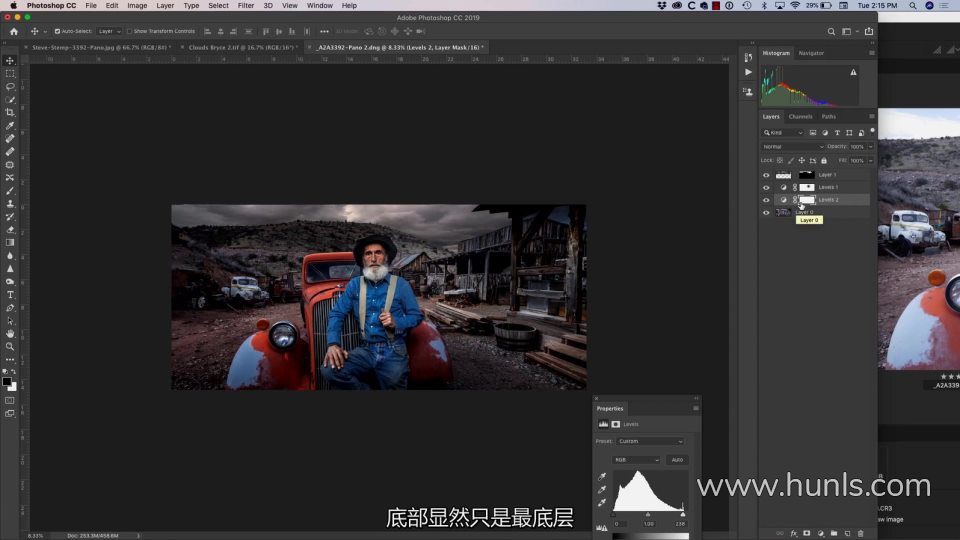
Task: Click the workspace switcher button
Action: (847, 31)
